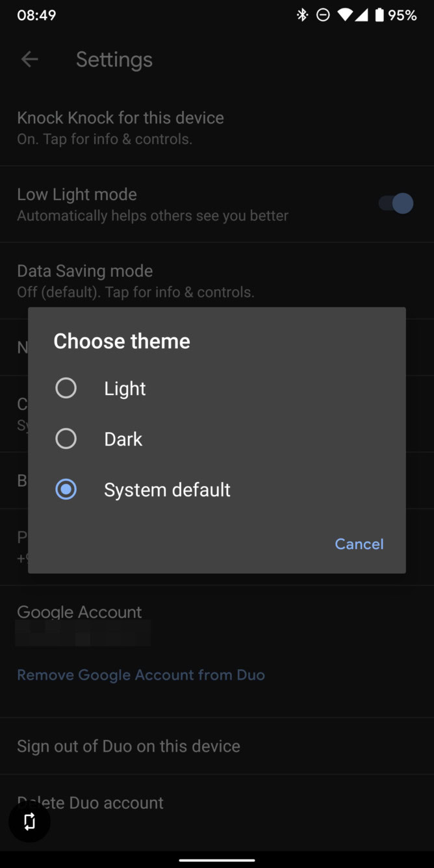The height and width of the screenshot is (868, 434).
Task: Tap the battery status icon
Action: 379,15
